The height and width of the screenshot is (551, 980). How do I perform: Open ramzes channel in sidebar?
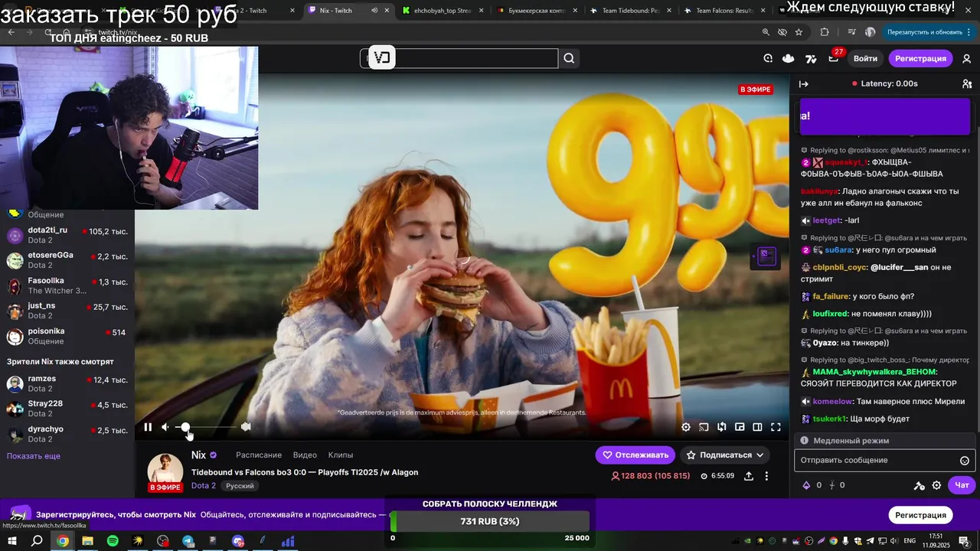[67, 383]
